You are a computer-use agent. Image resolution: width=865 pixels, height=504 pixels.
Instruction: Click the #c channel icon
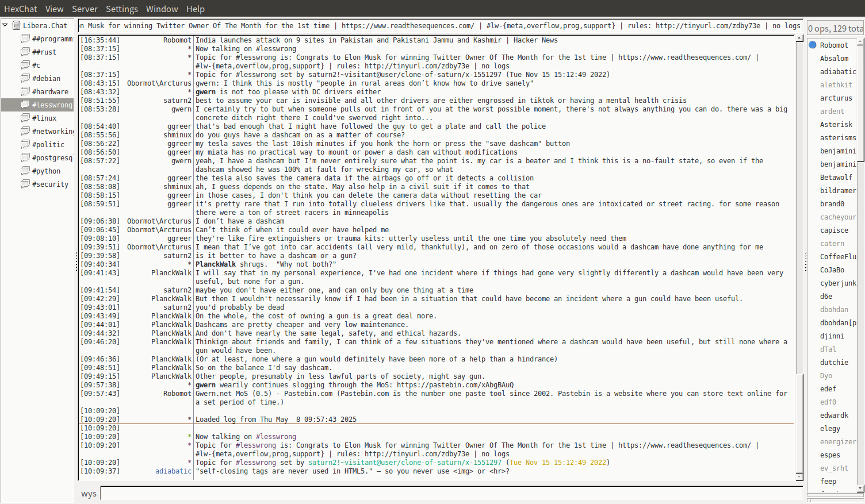(x=25, y=65)
